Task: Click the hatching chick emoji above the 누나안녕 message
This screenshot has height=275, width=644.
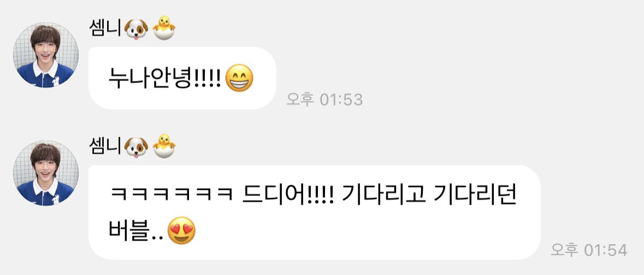Action: [x=164, y=28]
